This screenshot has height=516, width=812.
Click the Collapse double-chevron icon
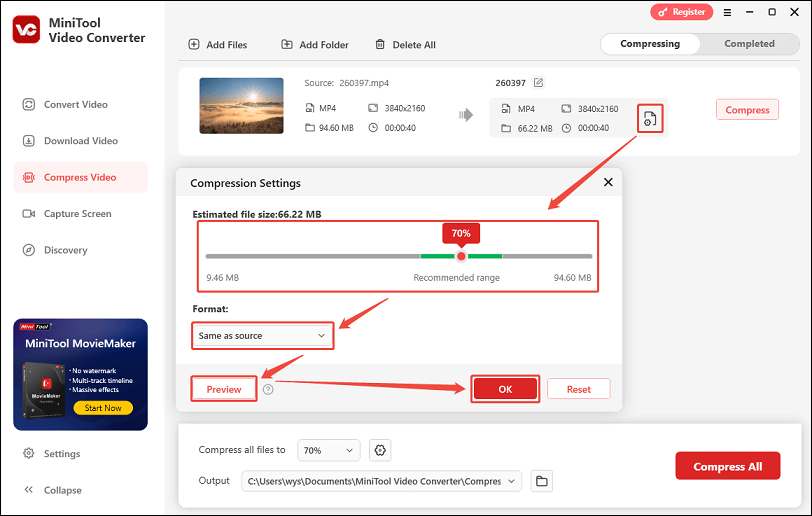tap(28, 490)
